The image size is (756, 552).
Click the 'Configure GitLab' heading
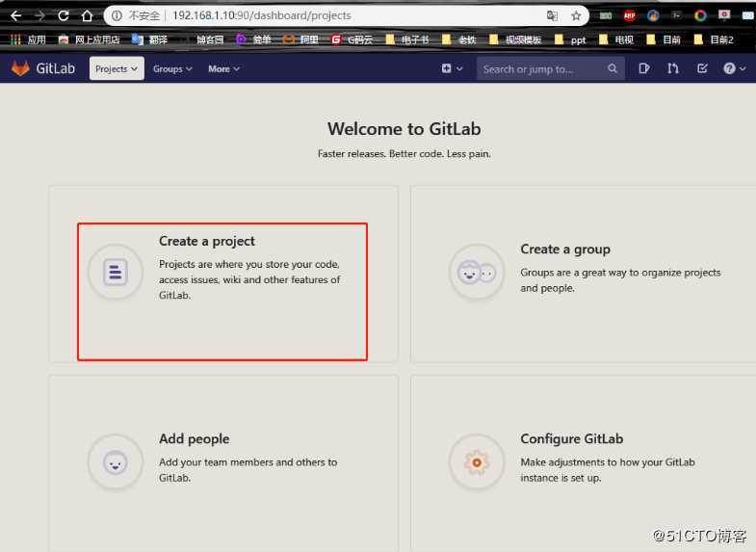[x=571, y=438]
